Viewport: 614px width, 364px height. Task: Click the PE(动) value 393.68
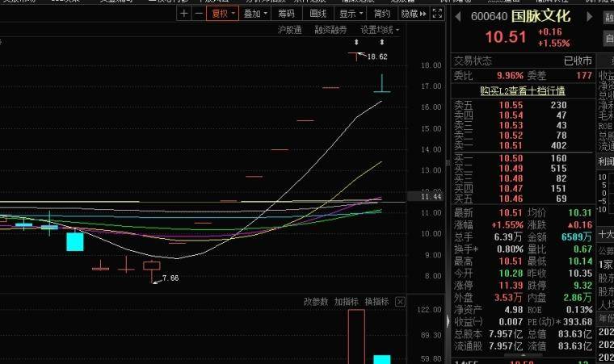[x=578, y=322]
